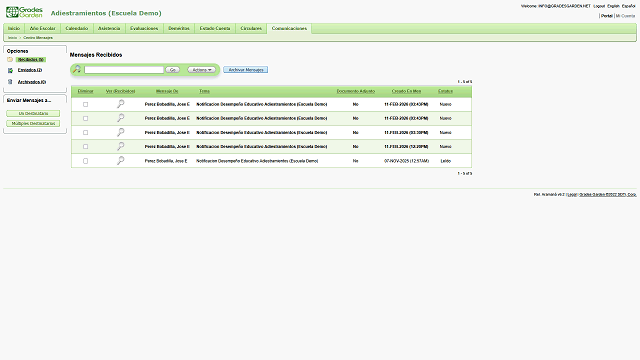The image size is (640, 360).
Task: Click the search magnifier icon in search bar
Action: [76, 69]
